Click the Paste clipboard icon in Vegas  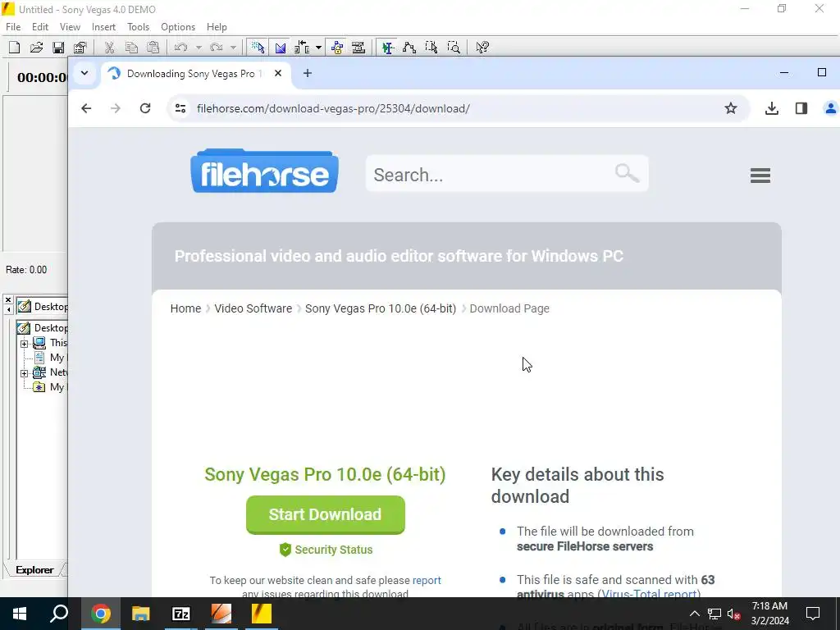click(153, 48)
